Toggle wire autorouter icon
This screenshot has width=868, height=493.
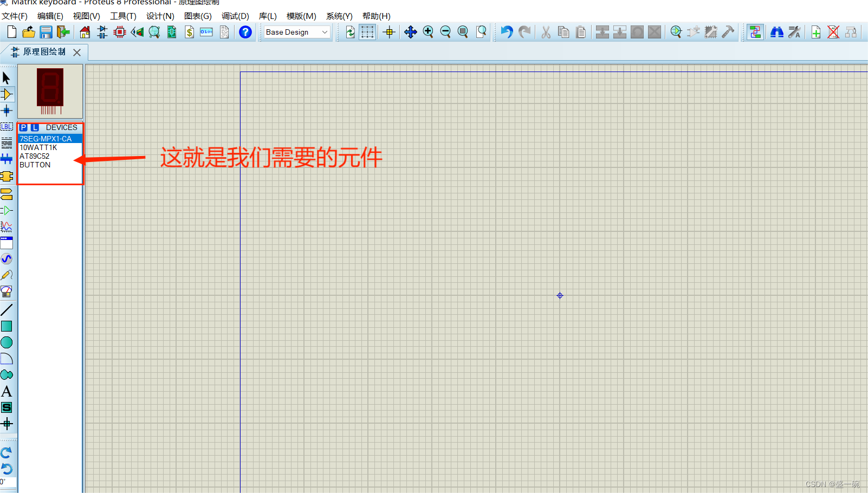point(755,32)
